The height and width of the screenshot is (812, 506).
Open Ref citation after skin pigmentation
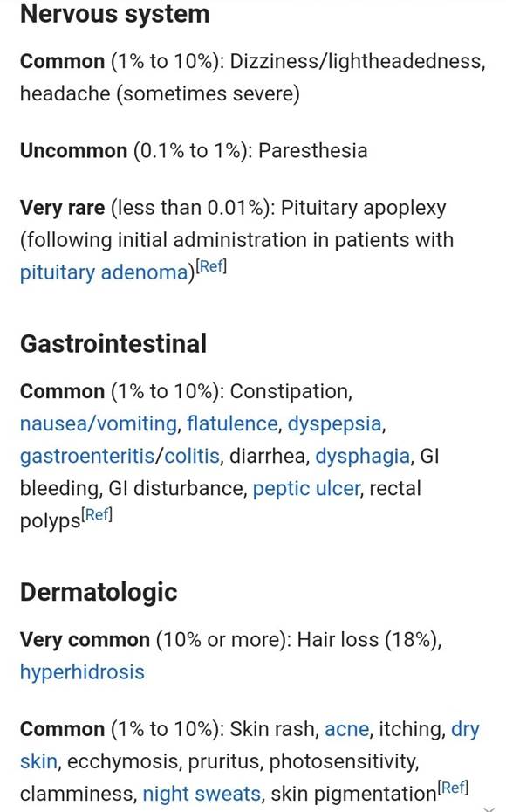point(454,788)
